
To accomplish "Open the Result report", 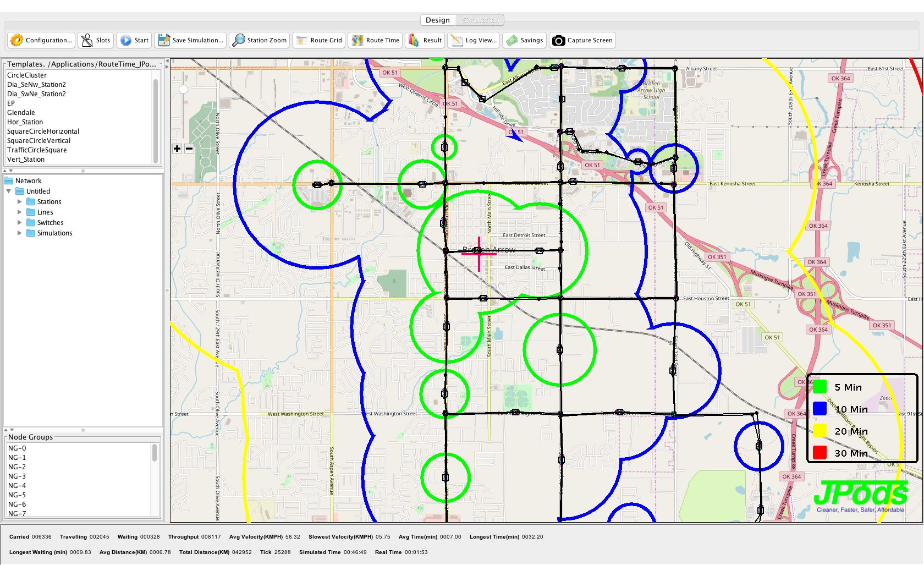I will [x=425, y=40].
